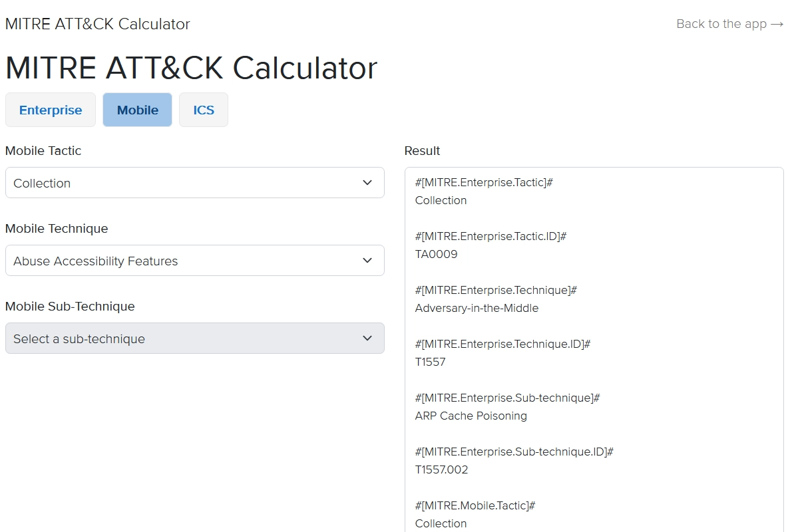Image resolution: width=788 pixels, height=532 pixels.
Task: Click the T1557.002 sub-technique ID value
Action: point(442,469)
